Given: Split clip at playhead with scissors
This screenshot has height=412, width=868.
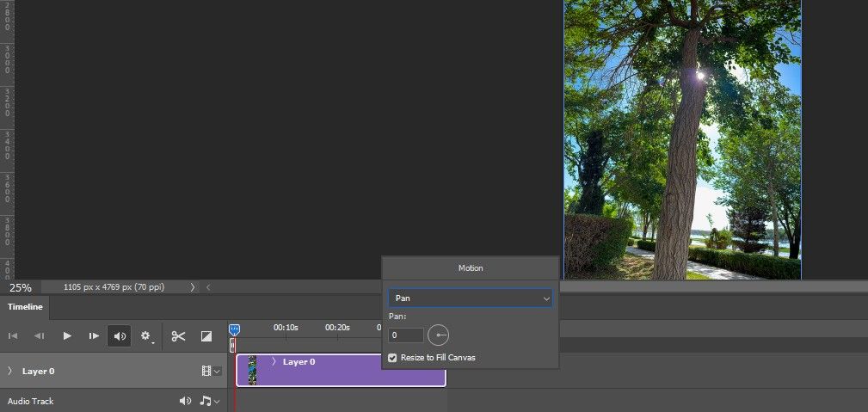Looking at the screenshot, I should (178, 336).
